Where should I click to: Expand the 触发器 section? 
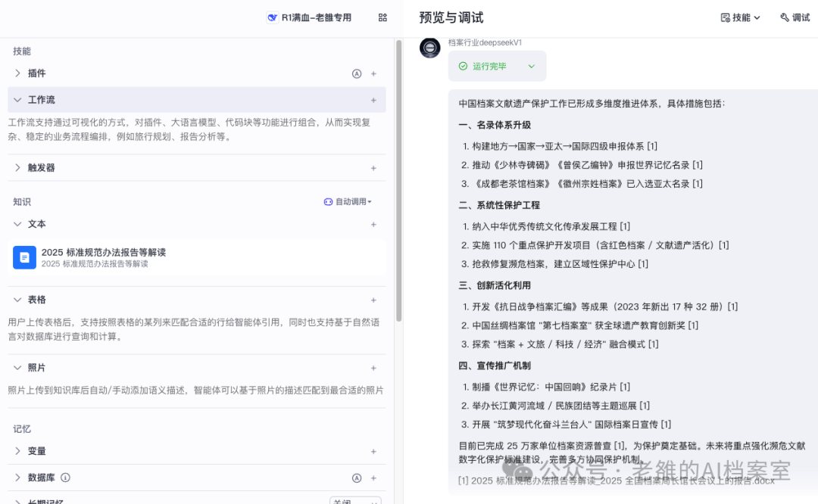(x=17, y=168)
